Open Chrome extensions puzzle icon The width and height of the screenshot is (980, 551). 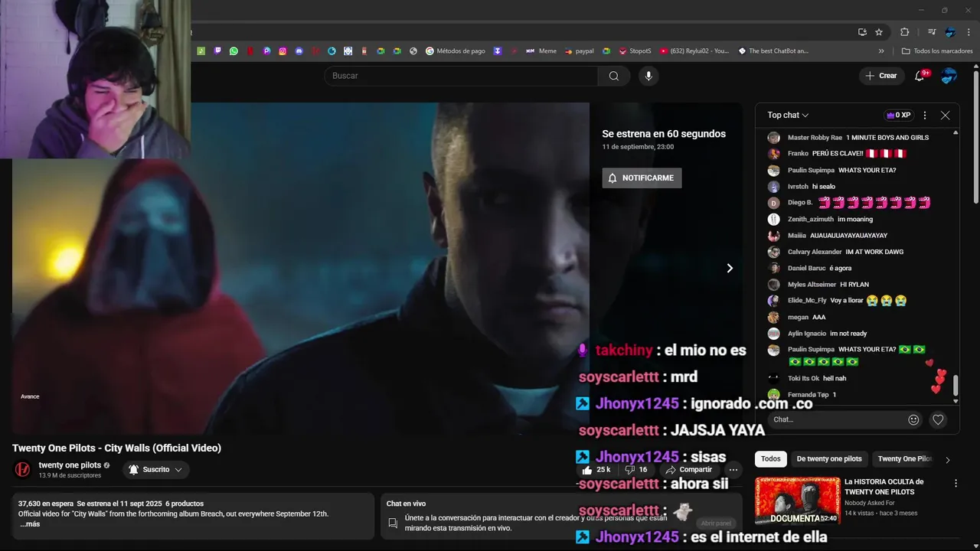(x=904, y=32)
